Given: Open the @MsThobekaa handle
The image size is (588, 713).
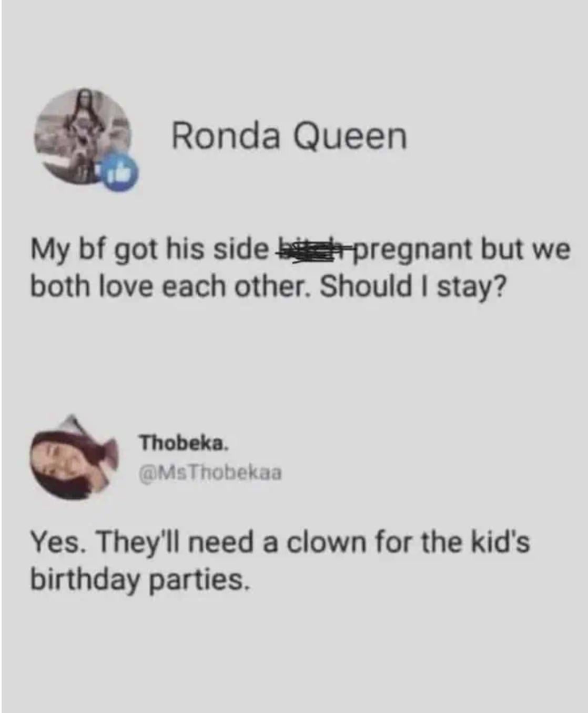Looking at the screenshot, I should [209, 473].
